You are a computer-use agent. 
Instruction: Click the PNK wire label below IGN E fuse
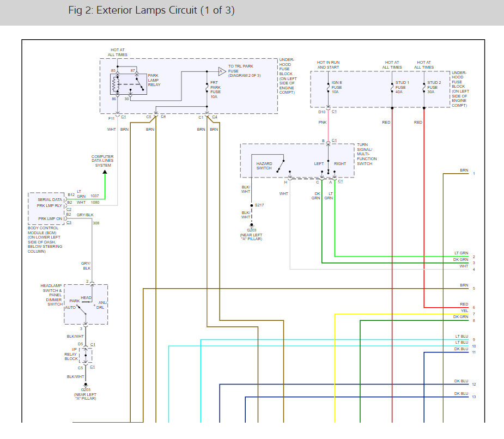(x=323, y=123)
